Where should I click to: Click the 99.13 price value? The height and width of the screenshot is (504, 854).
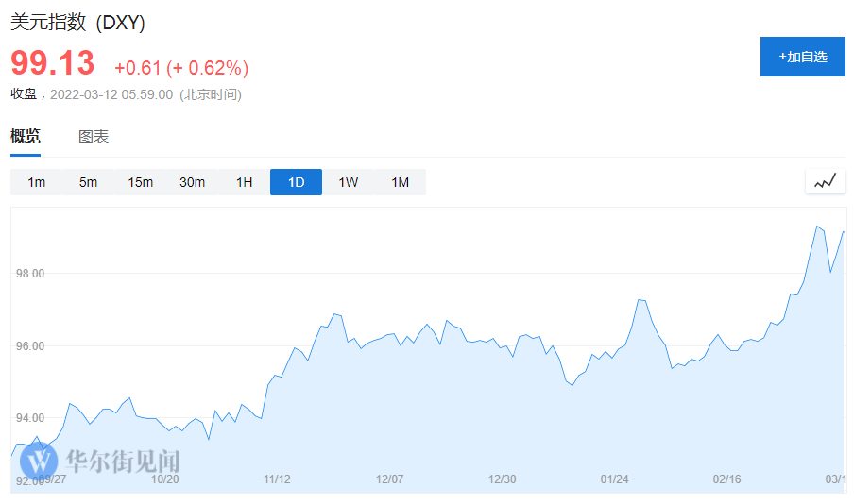53,63
